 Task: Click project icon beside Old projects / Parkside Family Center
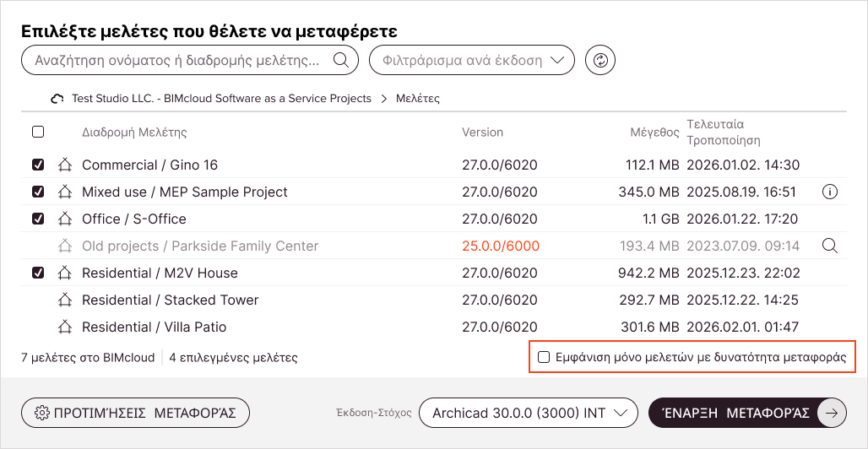coord(65,246)
